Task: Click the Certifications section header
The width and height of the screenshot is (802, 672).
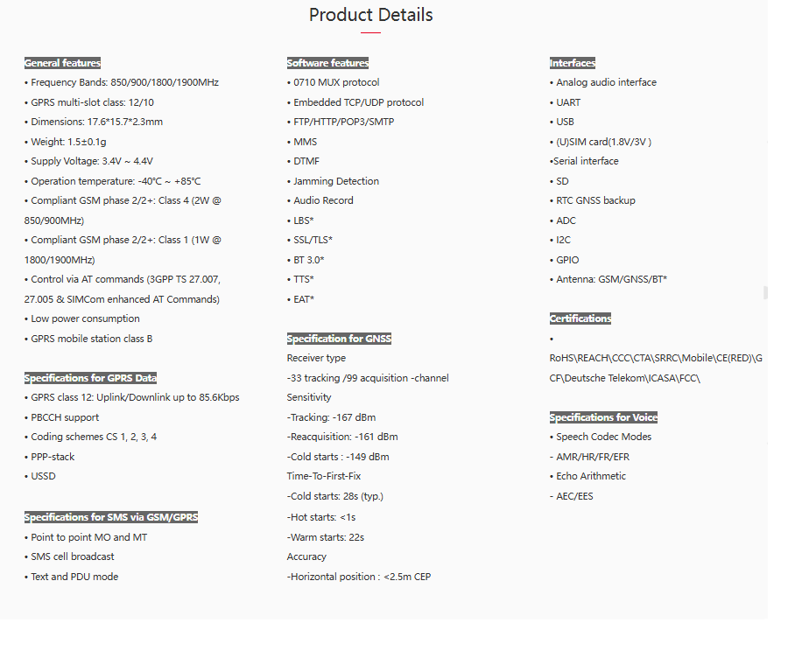Action: (x=580, y=318)
